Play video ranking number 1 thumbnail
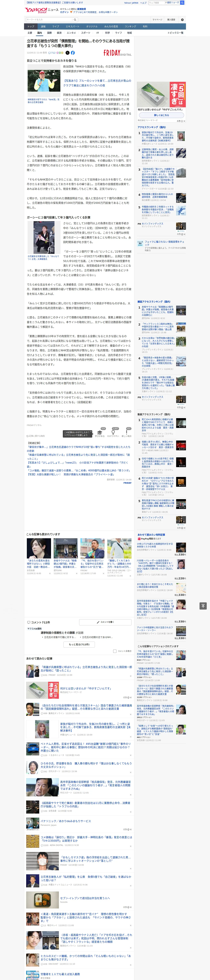This screenshot has height=980, width=210. coord(181,423)
